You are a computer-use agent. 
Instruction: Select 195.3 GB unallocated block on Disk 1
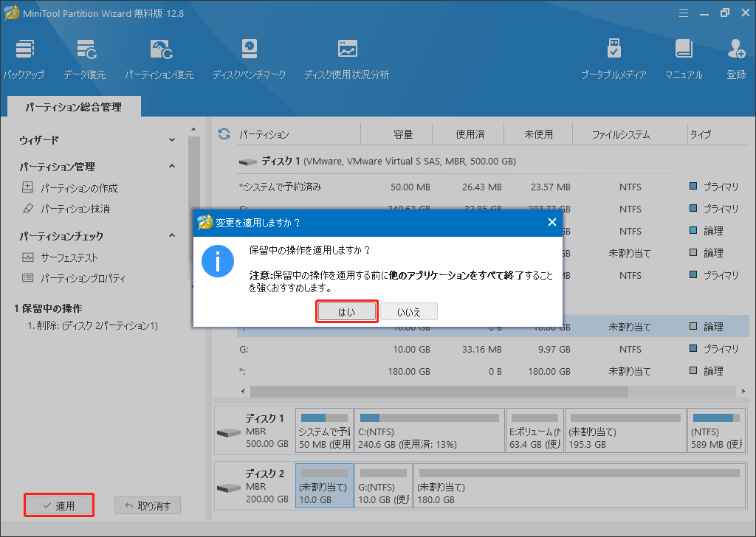(x=625, y=431)
